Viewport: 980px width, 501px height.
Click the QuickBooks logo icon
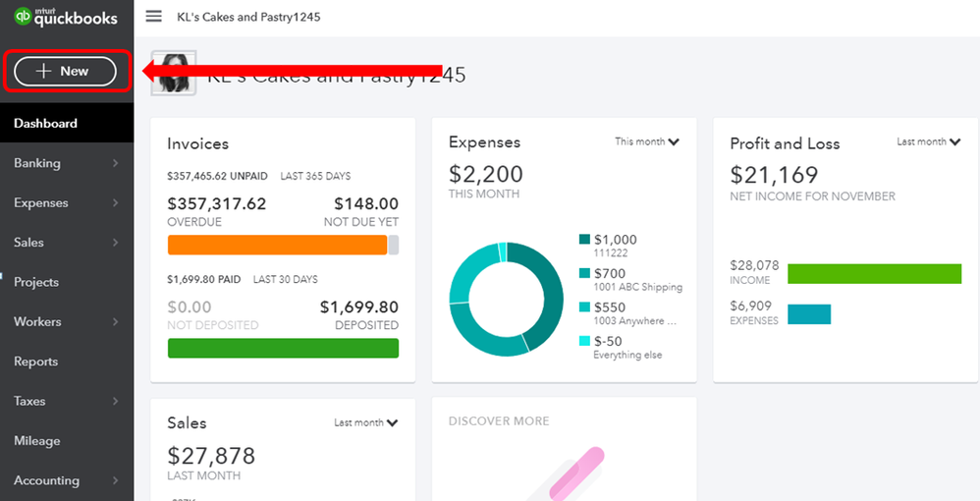point(23,17)
